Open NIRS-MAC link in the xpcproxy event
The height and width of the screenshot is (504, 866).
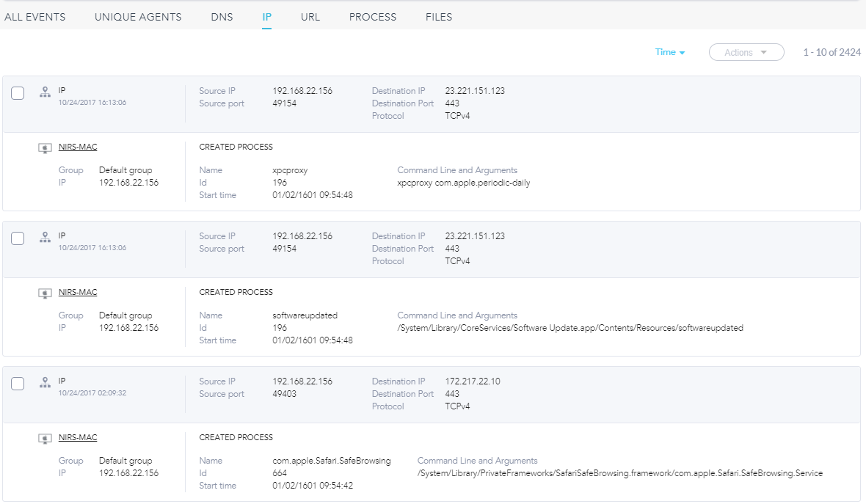(x=78, y=147)
